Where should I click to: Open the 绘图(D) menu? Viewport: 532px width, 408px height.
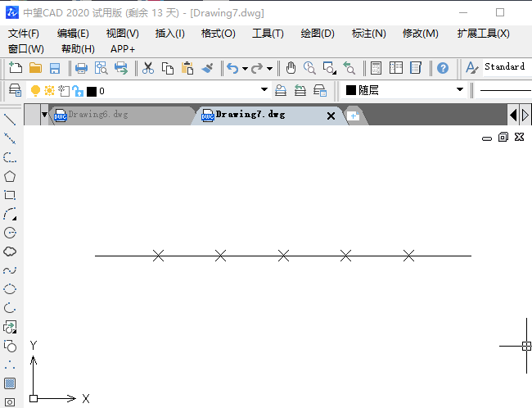[318, 34]
